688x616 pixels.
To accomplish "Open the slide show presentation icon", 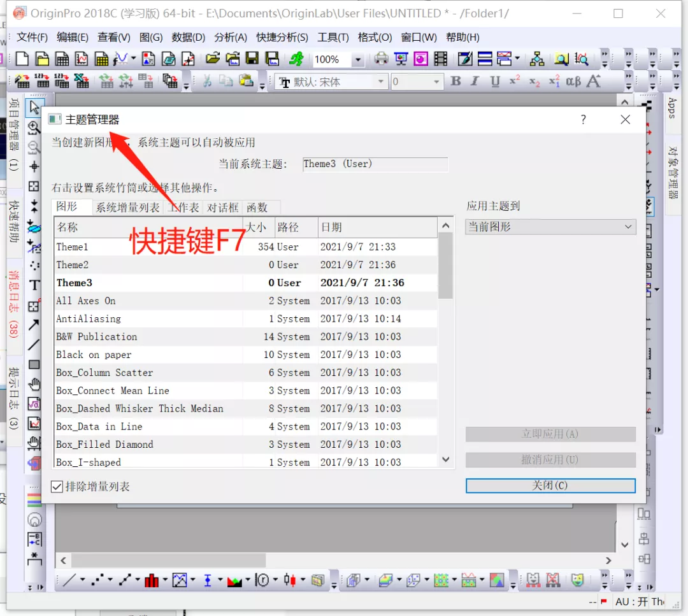I will [401, 59].
